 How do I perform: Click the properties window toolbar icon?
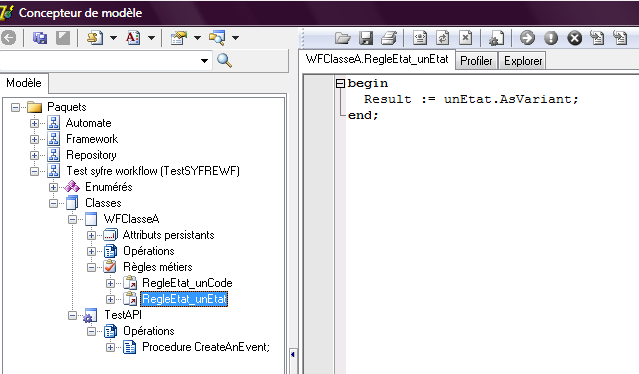pos(178,38)
